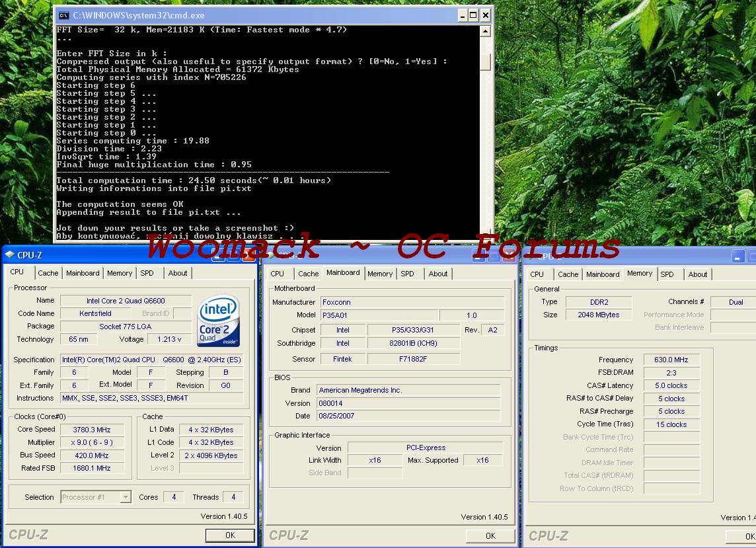Select CPU tab in first CPU-Z window
The width and height of the screenshot is (756, 548).
[x=17, y=272]
